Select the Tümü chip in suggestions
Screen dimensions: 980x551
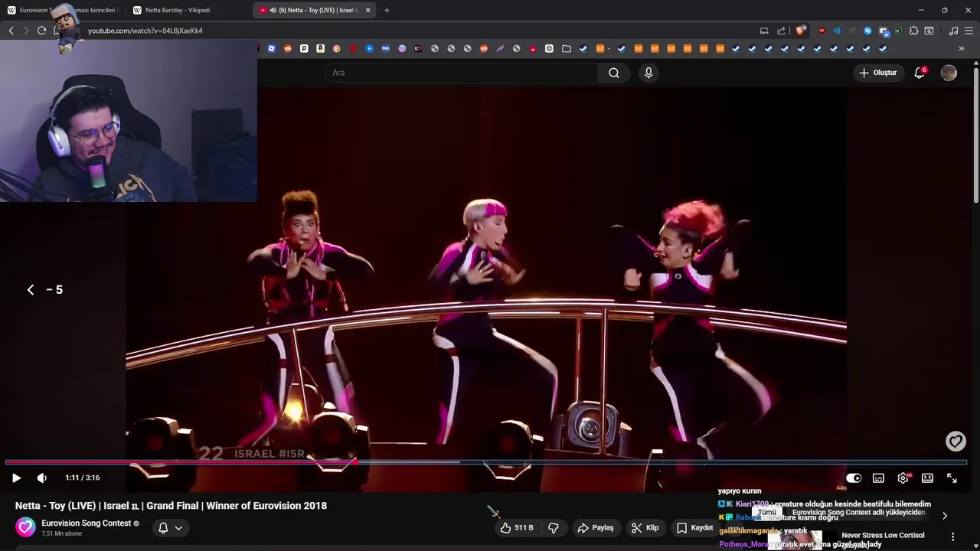click(766, 513)
